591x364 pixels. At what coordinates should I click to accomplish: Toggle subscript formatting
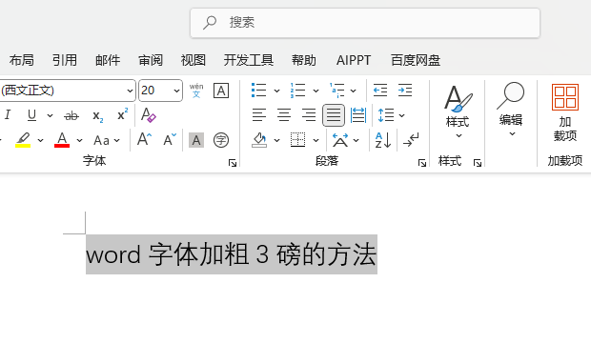click(97, 115)
